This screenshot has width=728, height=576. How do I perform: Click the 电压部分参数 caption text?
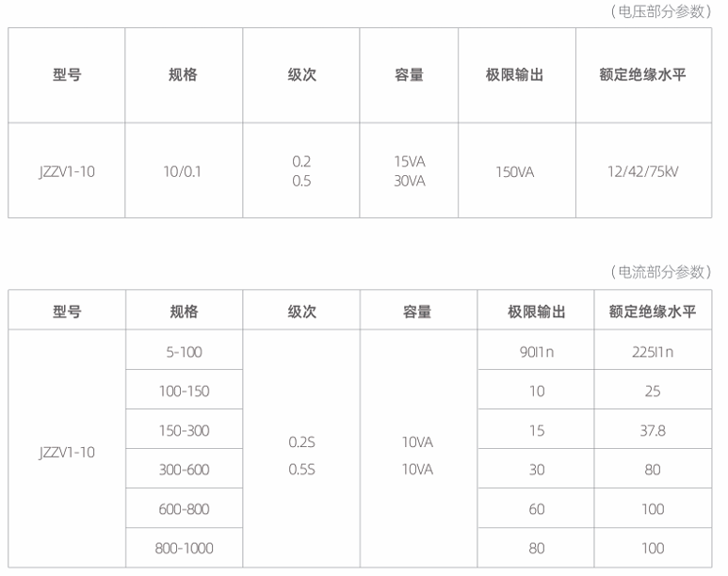[x=660, y=11]
